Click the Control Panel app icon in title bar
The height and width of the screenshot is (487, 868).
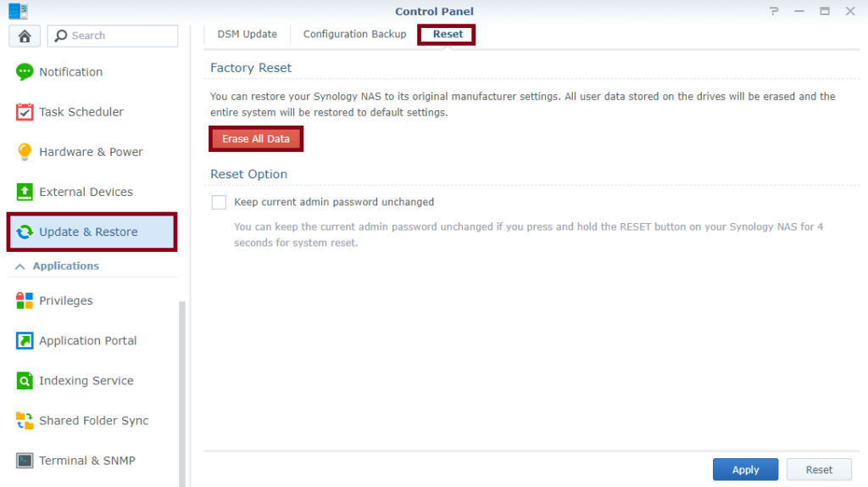point(18,10)
